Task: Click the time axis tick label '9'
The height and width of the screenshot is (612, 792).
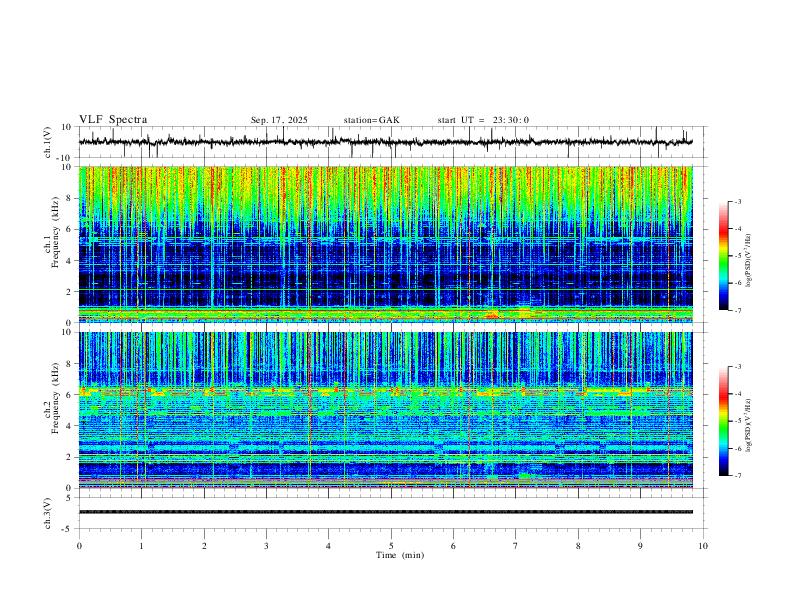Action: tap(640, 546)
